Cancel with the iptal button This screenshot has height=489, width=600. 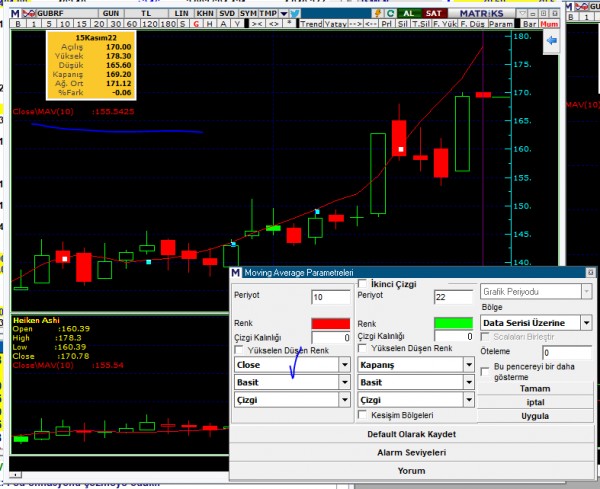535,403
